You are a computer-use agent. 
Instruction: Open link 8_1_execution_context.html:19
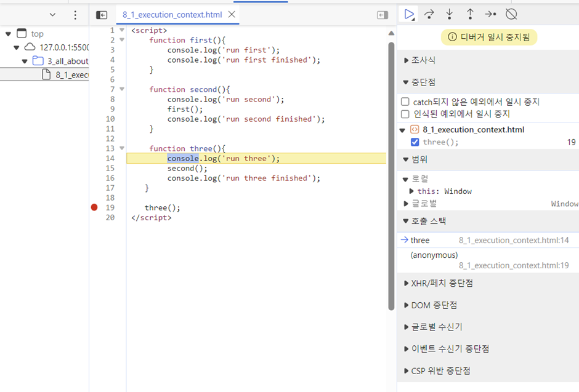click(514, 265)
